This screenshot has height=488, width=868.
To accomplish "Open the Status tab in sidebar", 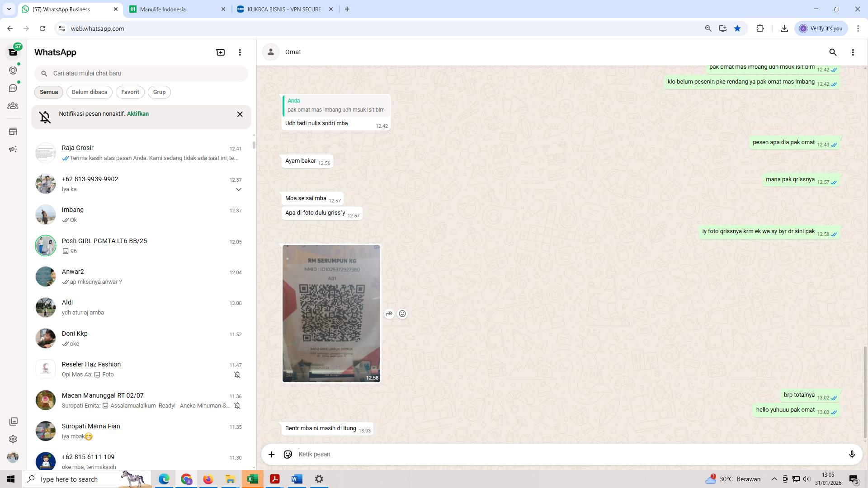I will tap(13, 70).
